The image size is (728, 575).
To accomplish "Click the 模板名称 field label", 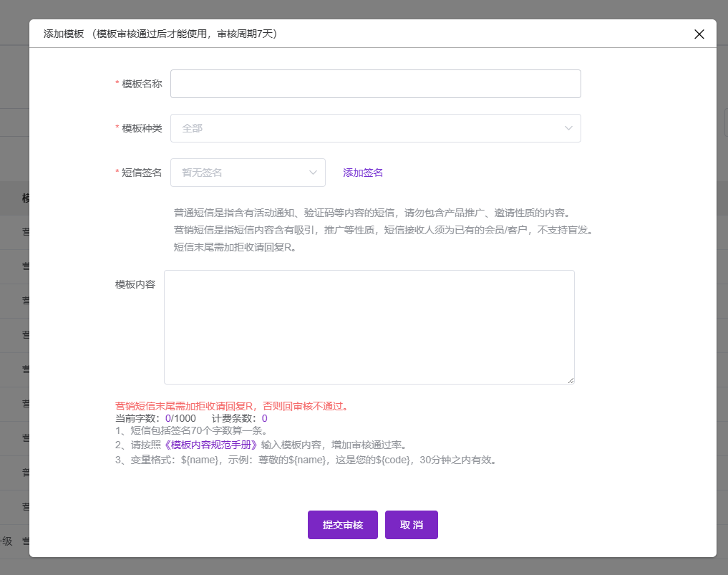I will click(x=142, y=84).
